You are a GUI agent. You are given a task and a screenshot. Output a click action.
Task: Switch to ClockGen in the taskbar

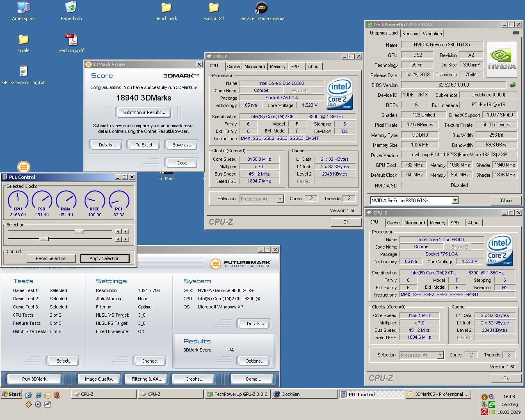click(305, 394)
